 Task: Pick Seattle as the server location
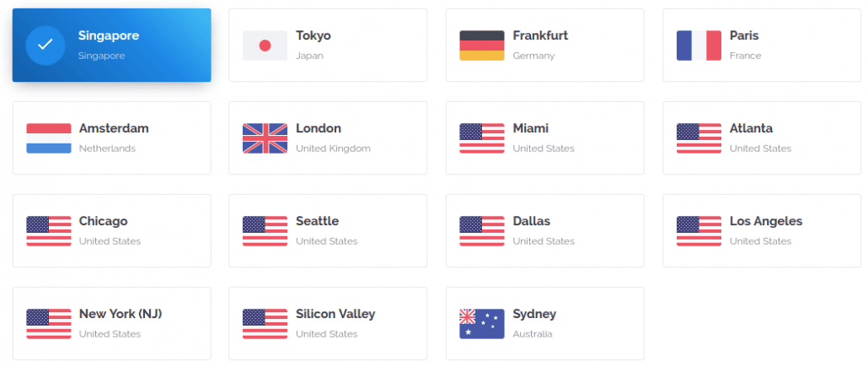328,230
